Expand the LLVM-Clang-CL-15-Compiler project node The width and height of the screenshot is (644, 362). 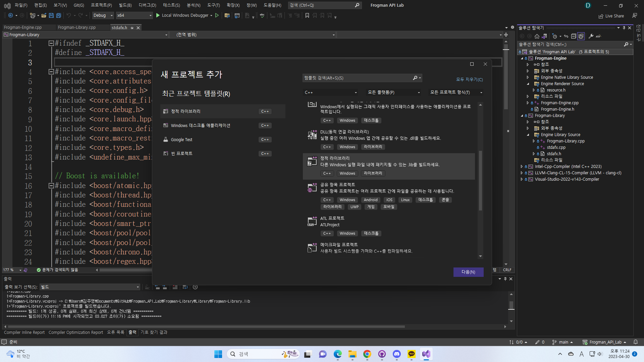coord(522,173)
